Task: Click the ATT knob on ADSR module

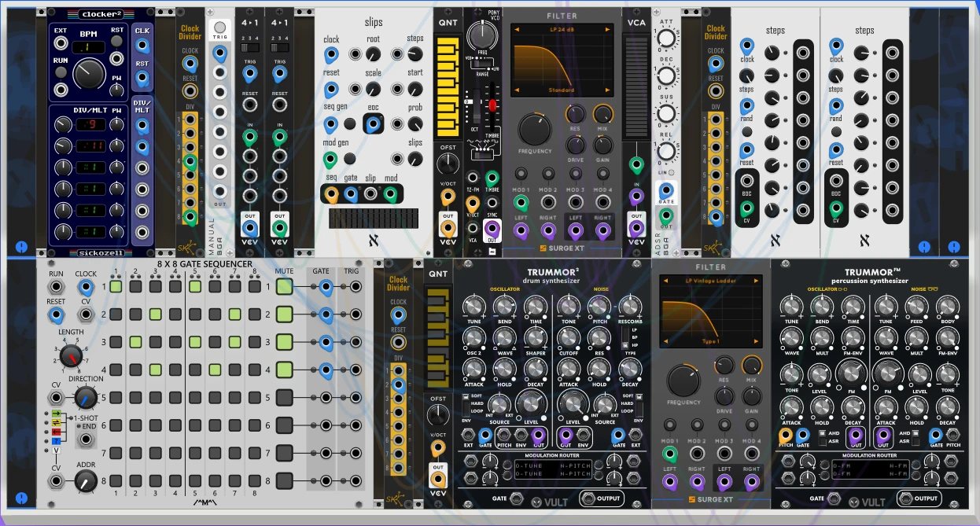Action: point(667,38)
